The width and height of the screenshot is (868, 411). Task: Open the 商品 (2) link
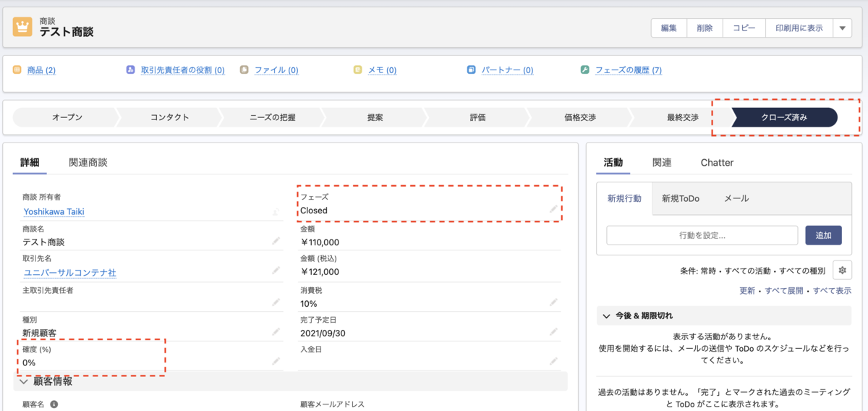41,70
